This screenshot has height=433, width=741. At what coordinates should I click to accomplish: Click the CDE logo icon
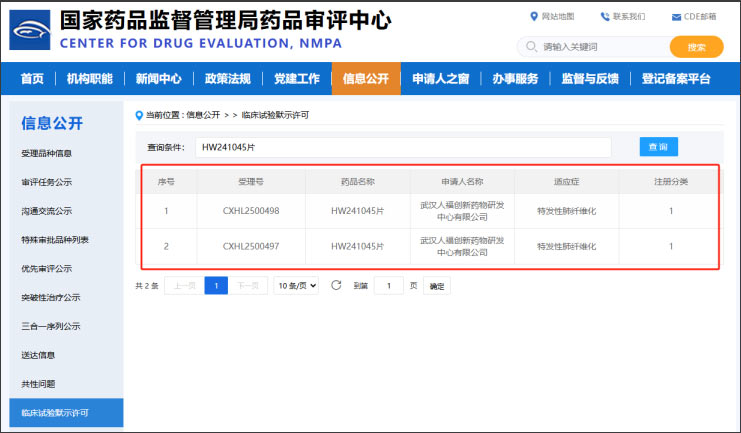tap(30, 30)
